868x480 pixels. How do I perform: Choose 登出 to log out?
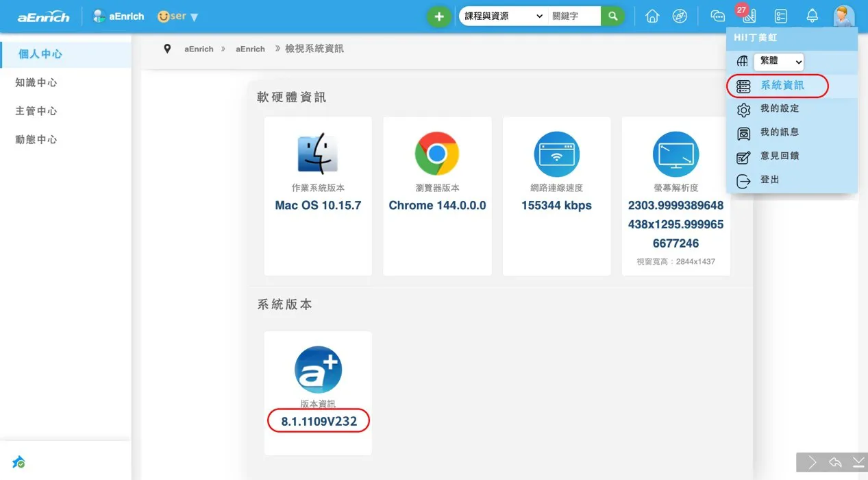click(769, 180)
